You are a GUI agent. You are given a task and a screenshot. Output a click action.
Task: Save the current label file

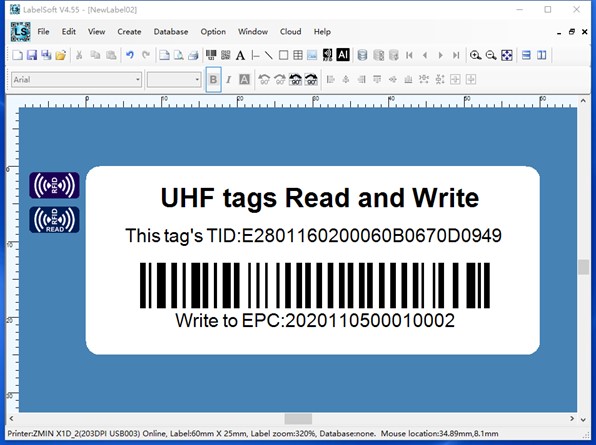click(32, 55)
